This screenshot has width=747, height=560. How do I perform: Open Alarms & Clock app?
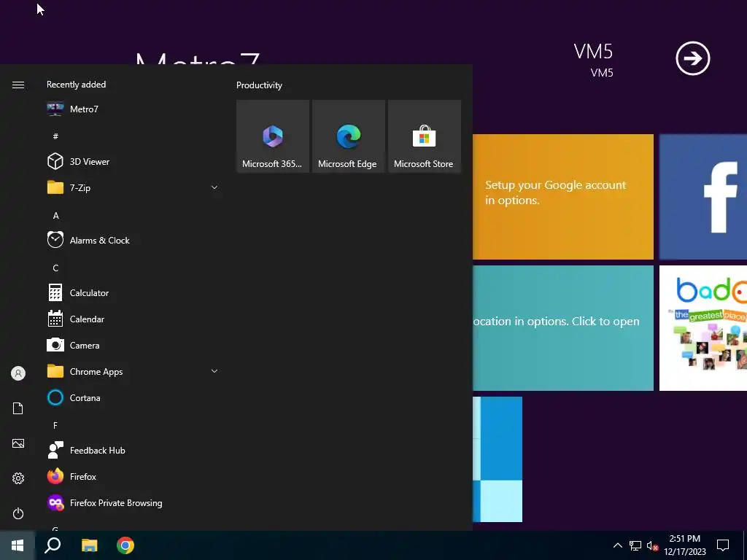[x=132, y=240]
